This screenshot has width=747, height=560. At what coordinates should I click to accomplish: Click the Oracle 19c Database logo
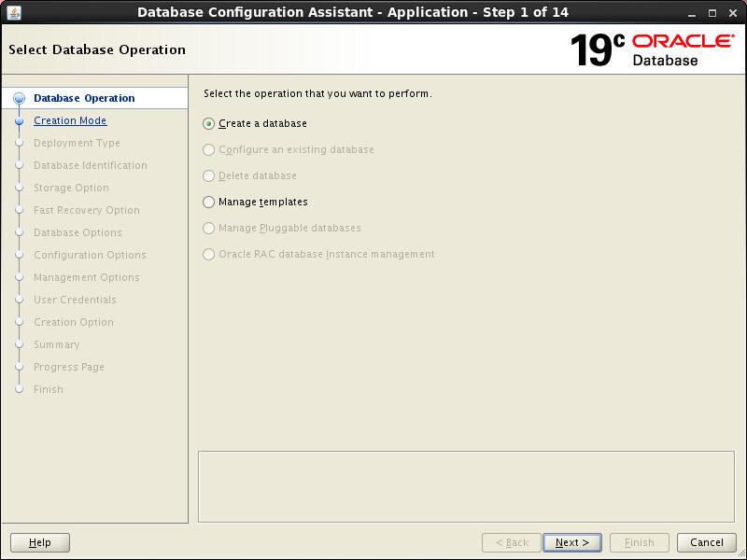pyautogui.click(x=652, y=49)
